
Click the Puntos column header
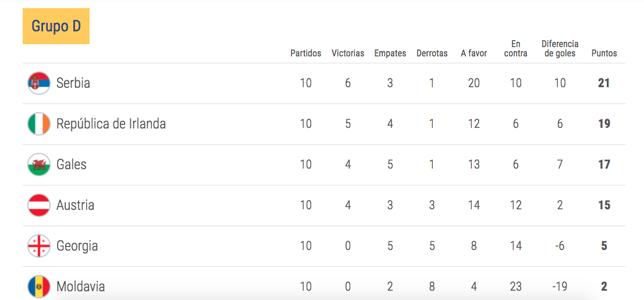(x=604, y=53)
